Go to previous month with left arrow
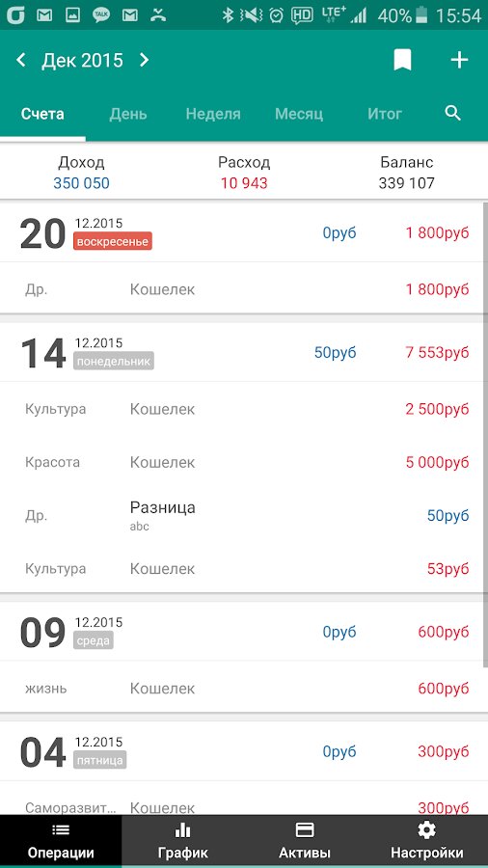 pos(21,60)
